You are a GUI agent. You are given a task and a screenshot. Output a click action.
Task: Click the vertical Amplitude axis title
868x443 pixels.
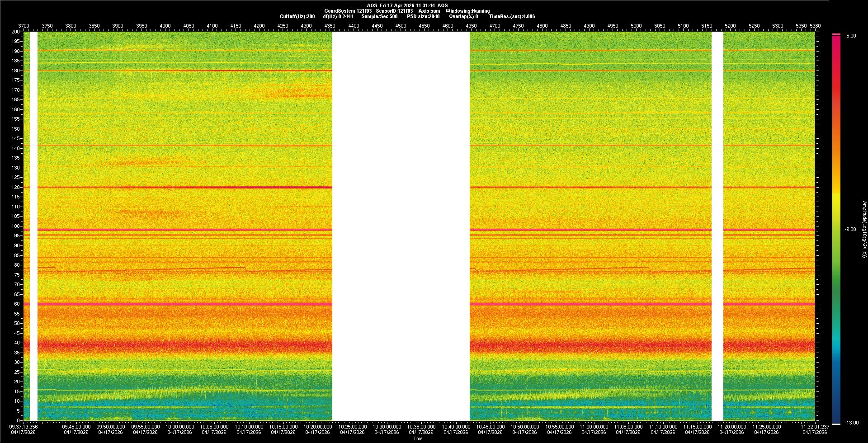(x=864, y=230)
